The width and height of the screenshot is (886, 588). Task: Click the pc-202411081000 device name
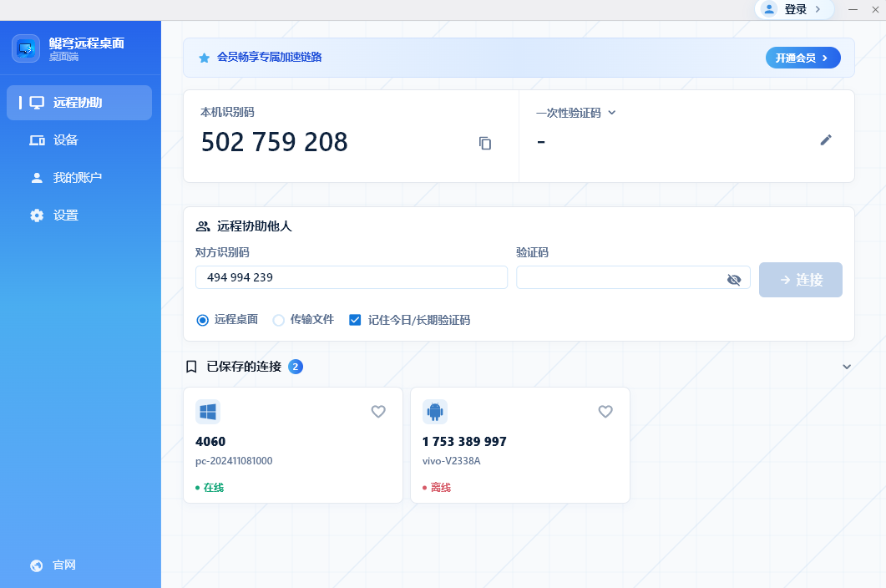pyautogui.click(x=234, y=461)
